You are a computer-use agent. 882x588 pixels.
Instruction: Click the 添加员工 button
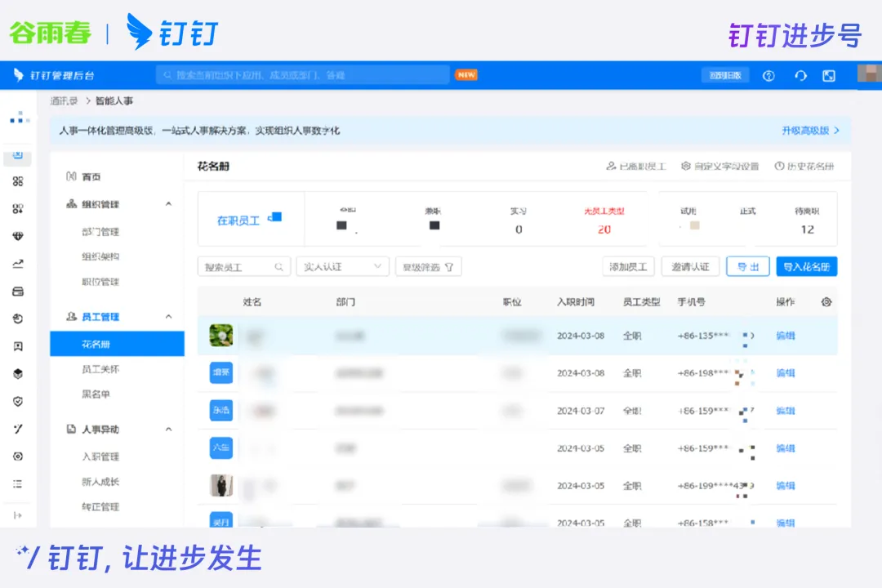[x=628, y=267]
